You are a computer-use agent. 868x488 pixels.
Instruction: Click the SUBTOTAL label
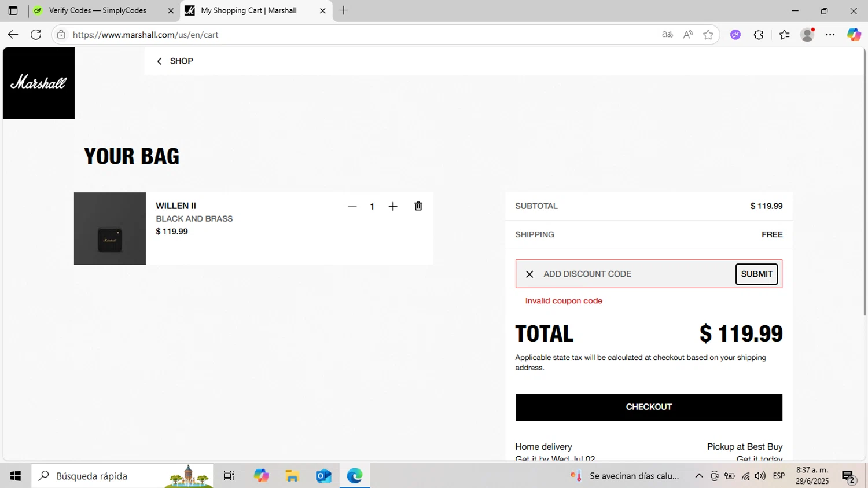pyautogui.click(x=536, y=206)
